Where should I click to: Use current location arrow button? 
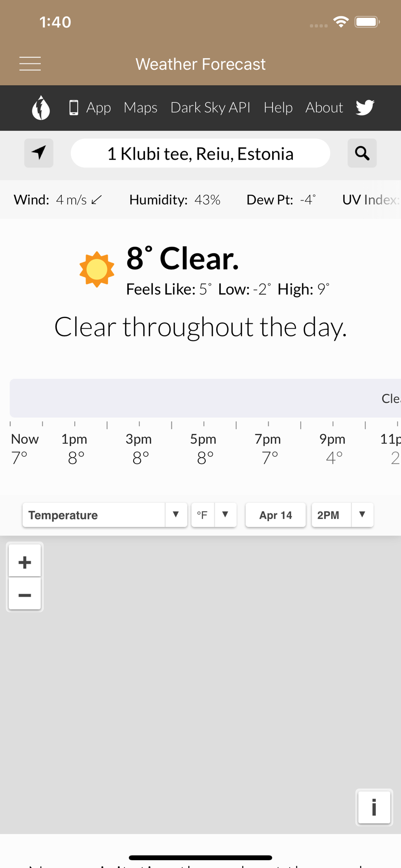pyautogui.click(x=39, y=153)
